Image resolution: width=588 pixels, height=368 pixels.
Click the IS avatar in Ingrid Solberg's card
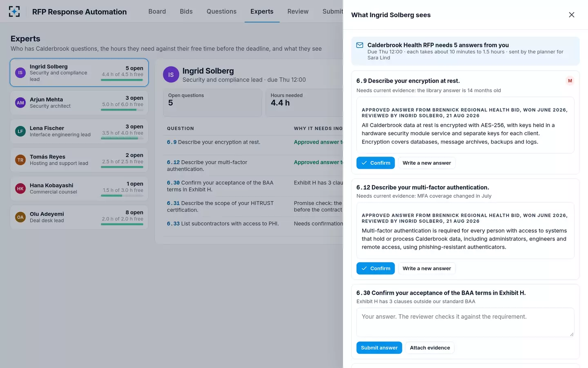click(20, 73)
